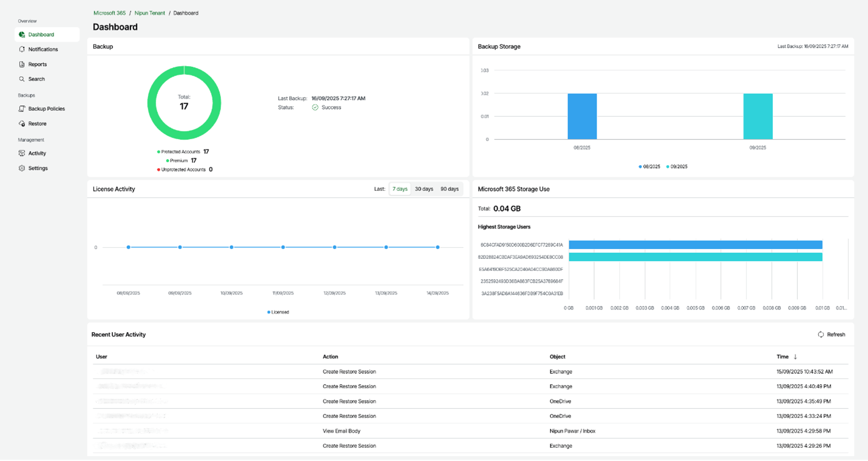Open Settings via the gear icon
This screenshot has width=868, height=461.
(x=22, y=168)
